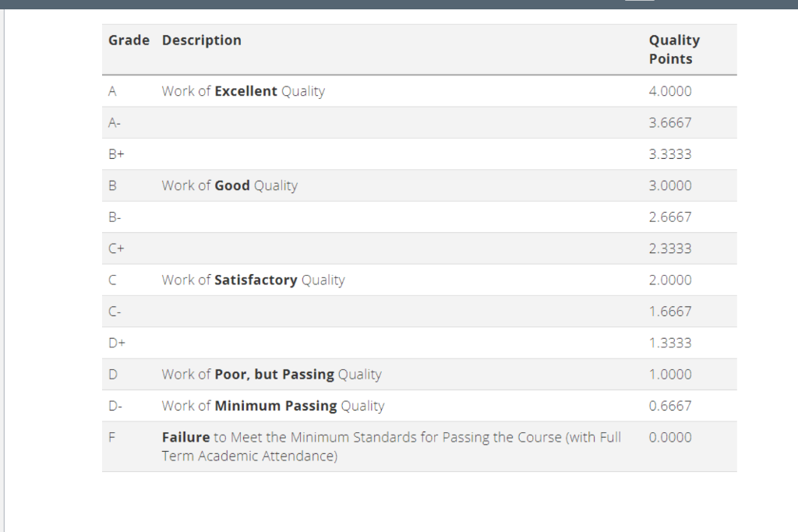Click the 'Work of Excellent Quality' description
This screenshot has width=798, height=532.
243,91
